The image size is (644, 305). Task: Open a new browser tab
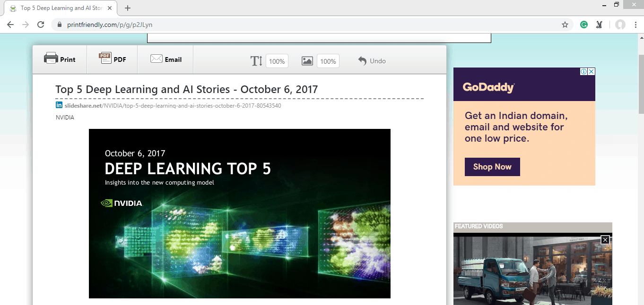coord(128,8)
